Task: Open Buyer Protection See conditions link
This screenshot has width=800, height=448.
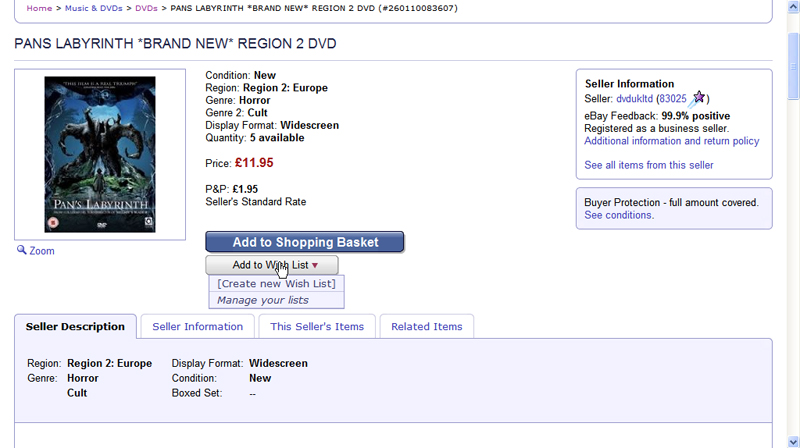Action: [618, 215]
